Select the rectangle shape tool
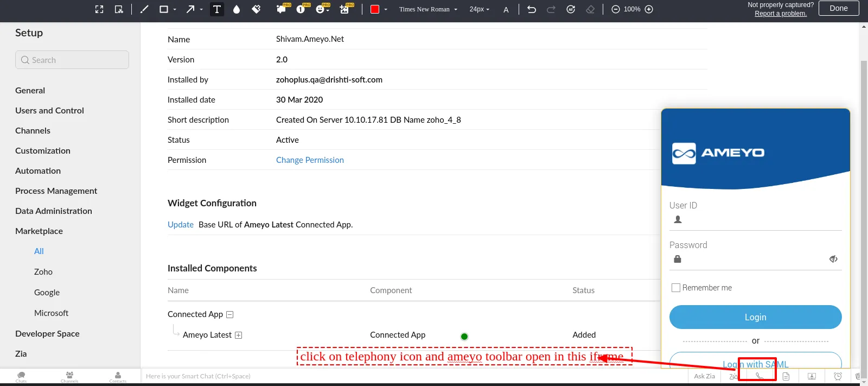This screenshot has width=868, height=386. pyautogui.click(x=163, y=9)
